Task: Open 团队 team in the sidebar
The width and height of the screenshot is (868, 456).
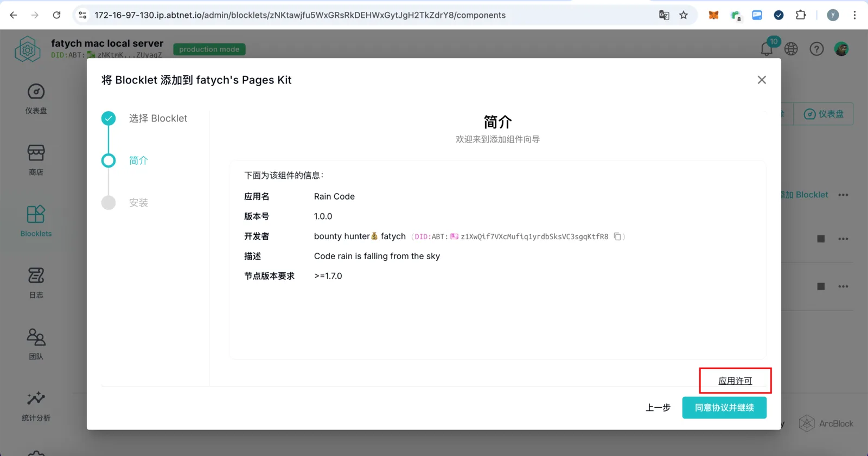Action: click(x=36, y=344)
